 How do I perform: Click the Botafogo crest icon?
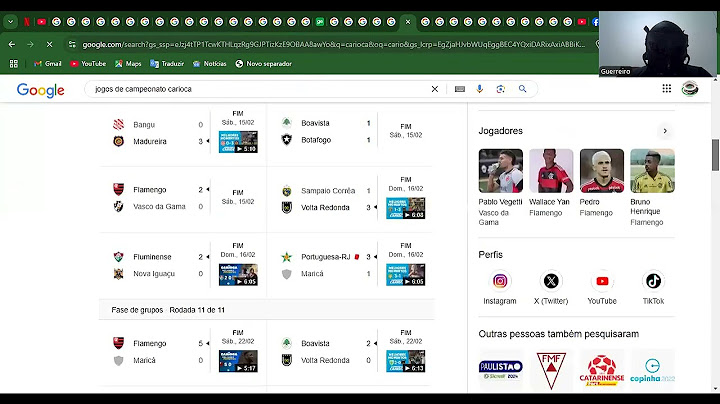pyautogui.click(x=287, y=140)
